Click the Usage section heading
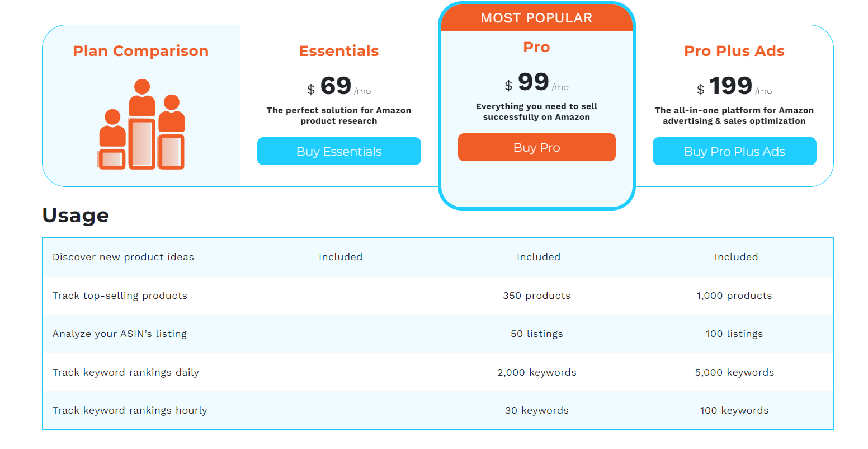The height and width of the screenshot is (449, 868). tap(76, 216)
